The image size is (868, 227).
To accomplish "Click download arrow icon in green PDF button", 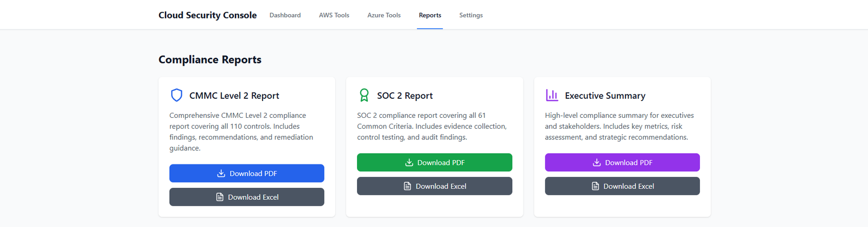I will pyautogui.click(x=409, y=162).
